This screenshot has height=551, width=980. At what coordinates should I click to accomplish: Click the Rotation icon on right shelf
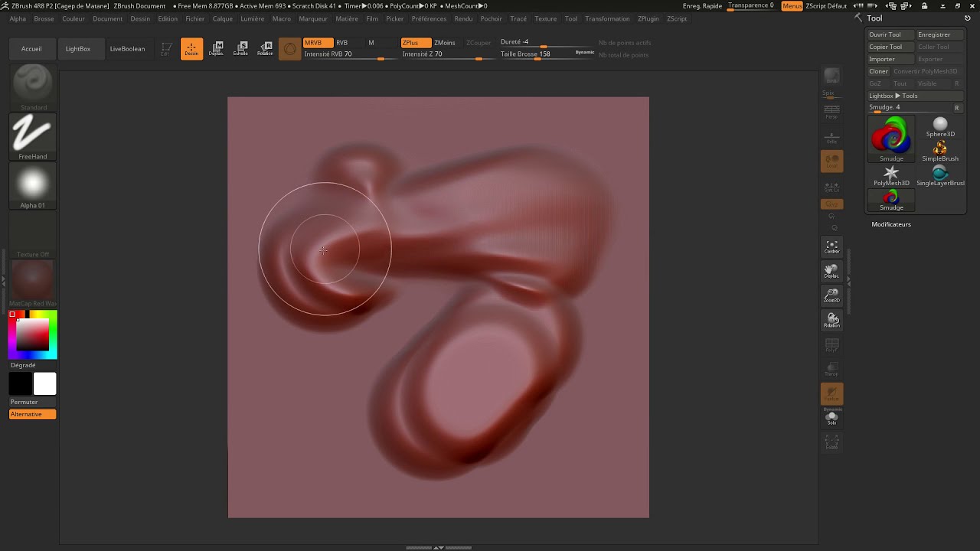(831, 320)
